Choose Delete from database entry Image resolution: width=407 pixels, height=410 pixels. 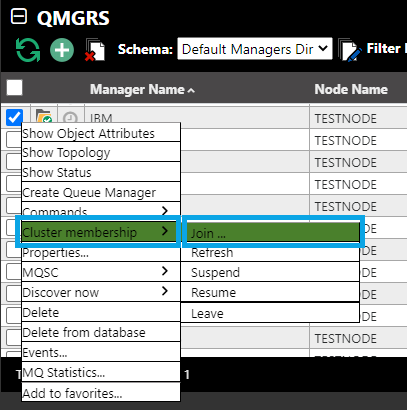point(101,332)
